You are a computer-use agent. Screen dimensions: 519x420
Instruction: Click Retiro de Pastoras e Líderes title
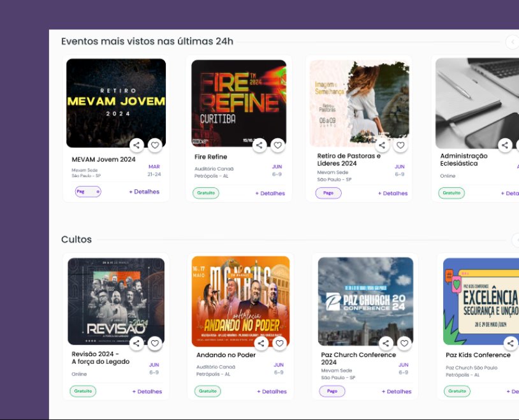[349, 159]
